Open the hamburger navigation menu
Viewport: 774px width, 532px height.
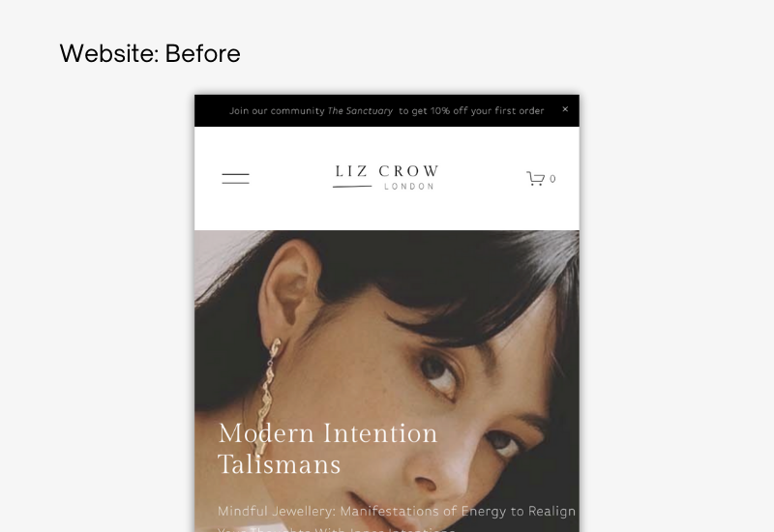pyautogui.click(x=235, y=179)
